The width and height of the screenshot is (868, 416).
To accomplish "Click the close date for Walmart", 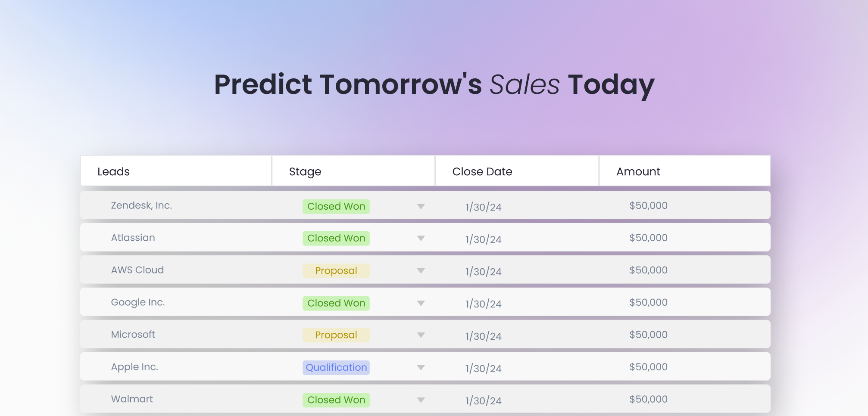I will tap(483, 400).
